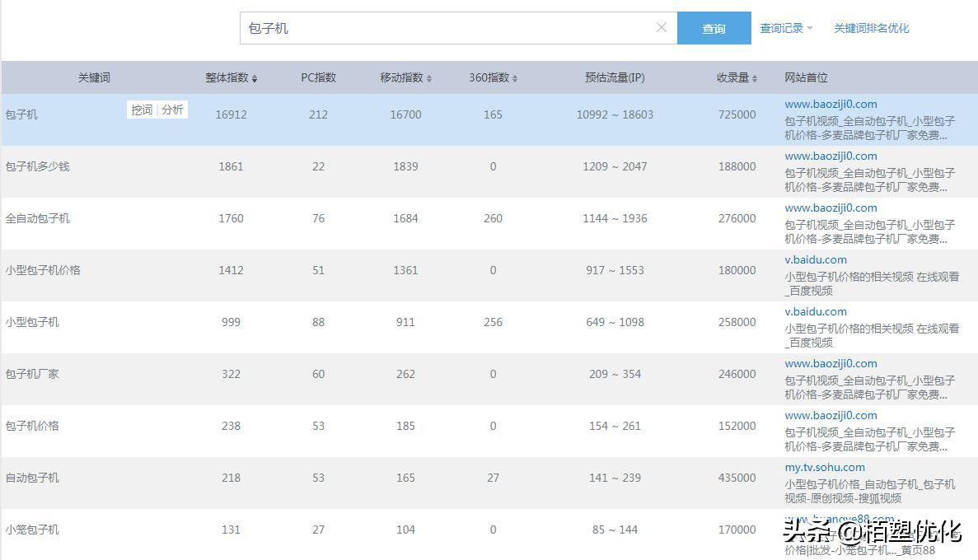Sort by 360指数 column arrows
The height and width of the screenshot is (560, 978).
coord(515,78)
